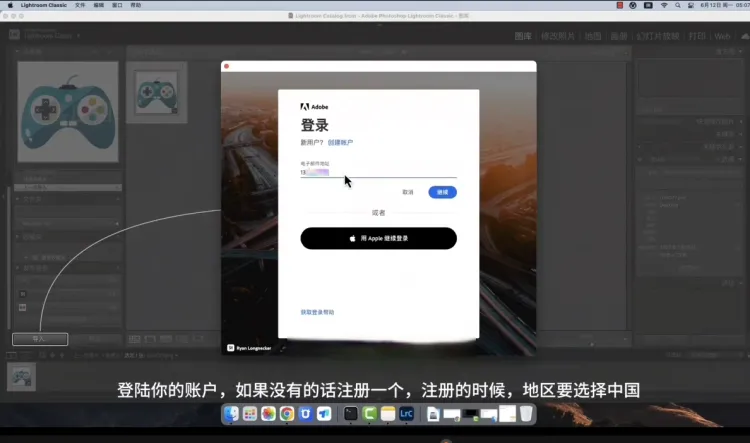This screenshot has width=750, height=443.
Task: Click loupe view icon in Lightroom toolbar
Action: pyautogui.click(x=150, y=339)
